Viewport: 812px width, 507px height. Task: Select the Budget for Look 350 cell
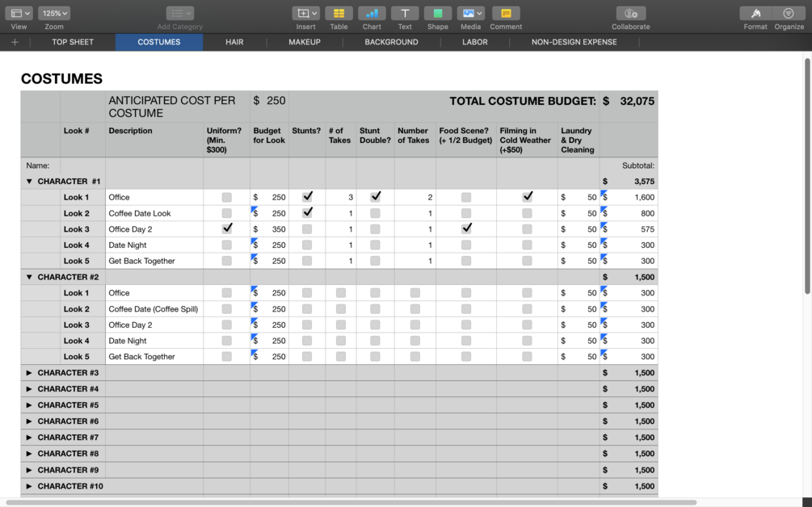[269, 229]
